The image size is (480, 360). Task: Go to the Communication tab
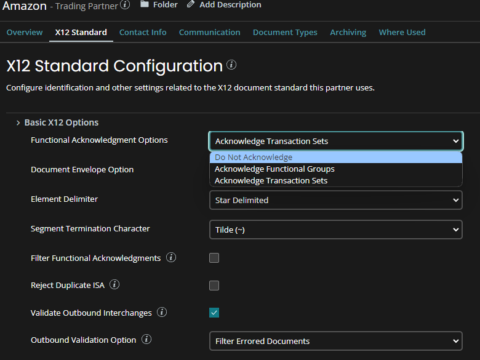210,32
